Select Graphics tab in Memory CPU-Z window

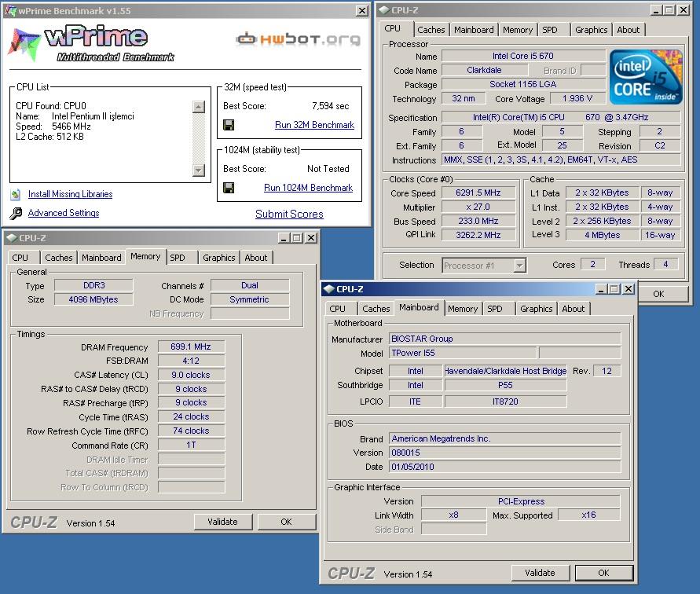(x=218, y=258)
